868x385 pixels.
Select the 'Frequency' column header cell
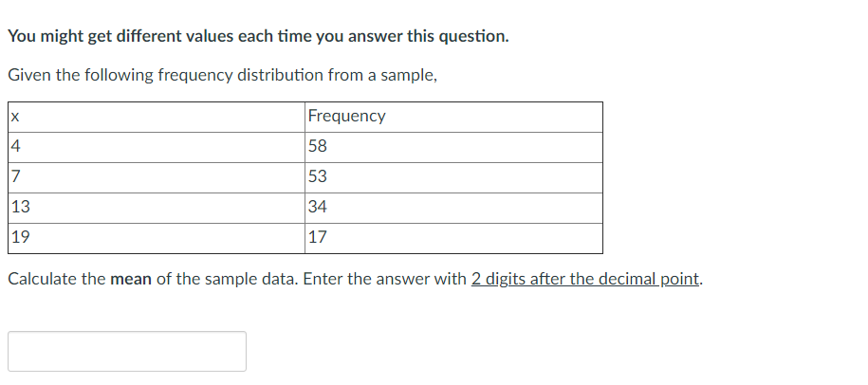tap(453, 118)
